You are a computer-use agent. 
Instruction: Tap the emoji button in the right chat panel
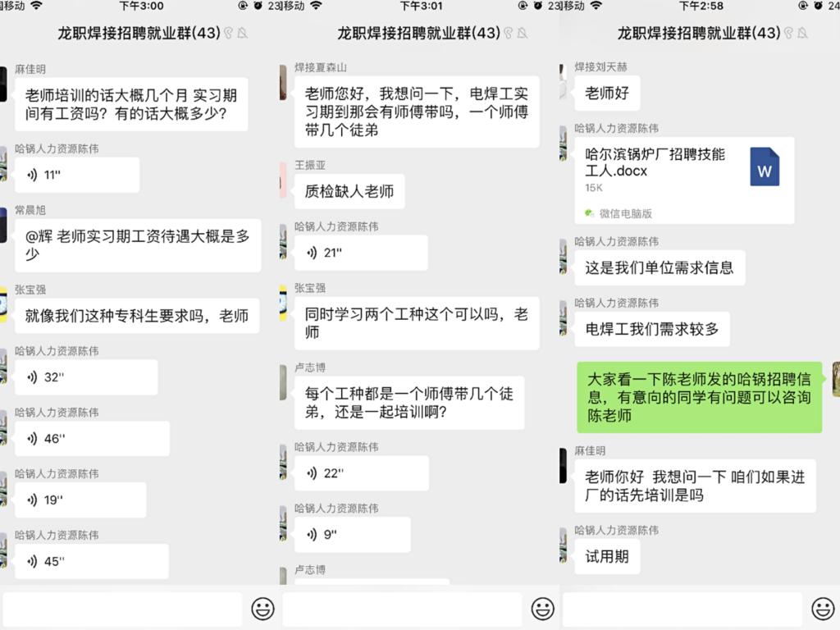823,609
